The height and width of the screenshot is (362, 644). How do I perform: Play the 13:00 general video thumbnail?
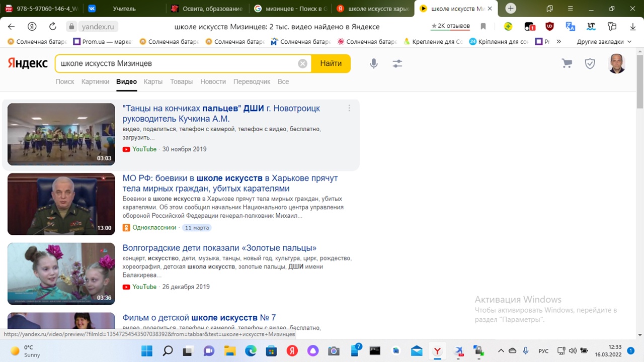[61, 204]
